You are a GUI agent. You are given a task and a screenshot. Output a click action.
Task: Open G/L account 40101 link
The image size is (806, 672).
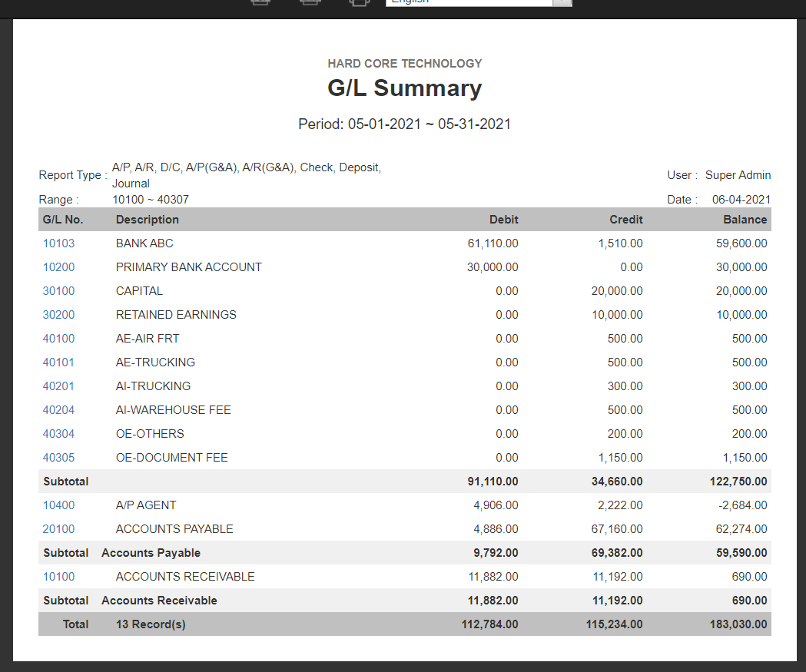[x=58, y=362]
